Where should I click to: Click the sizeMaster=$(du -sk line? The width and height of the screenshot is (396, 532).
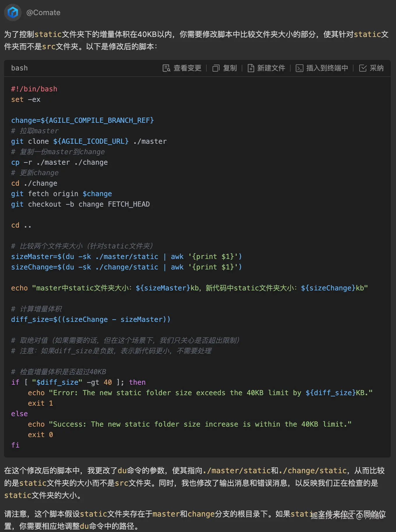[126, 257]
